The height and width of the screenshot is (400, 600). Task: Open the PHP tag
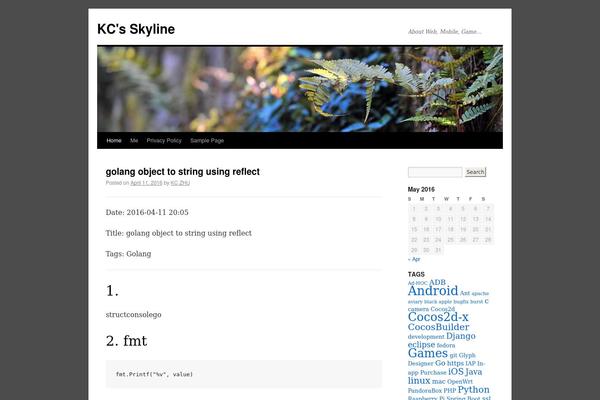click(450, 391)
